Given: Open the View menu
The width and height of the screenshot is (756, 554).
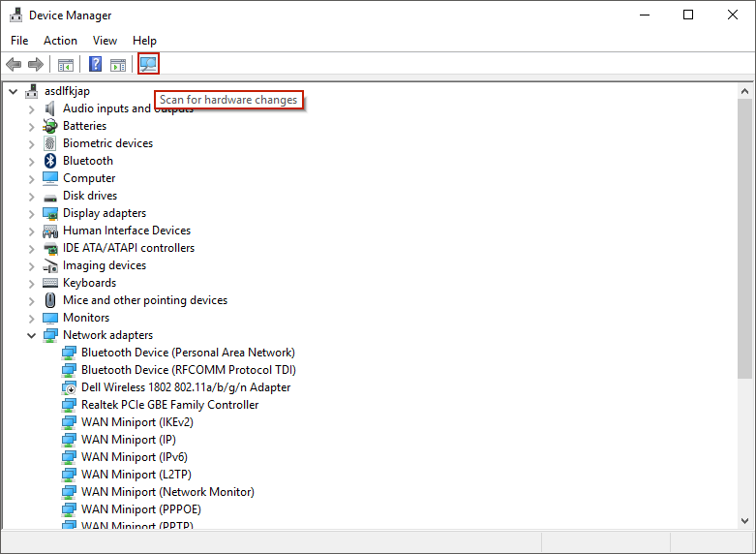Looking at the screenshot, I should click(x=105, y=41).
